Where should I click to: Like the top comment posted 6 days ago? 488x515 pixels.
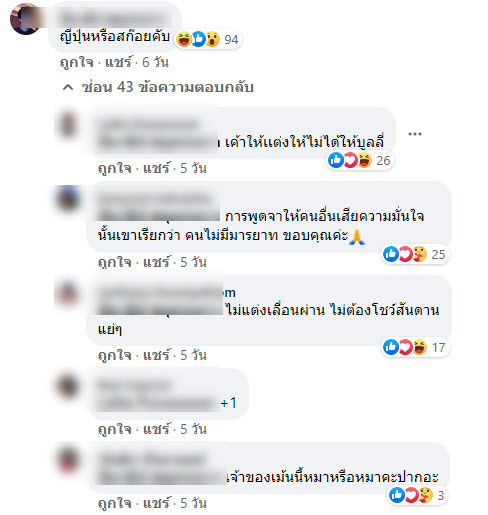pyautogui.click(x=76, y=62)
